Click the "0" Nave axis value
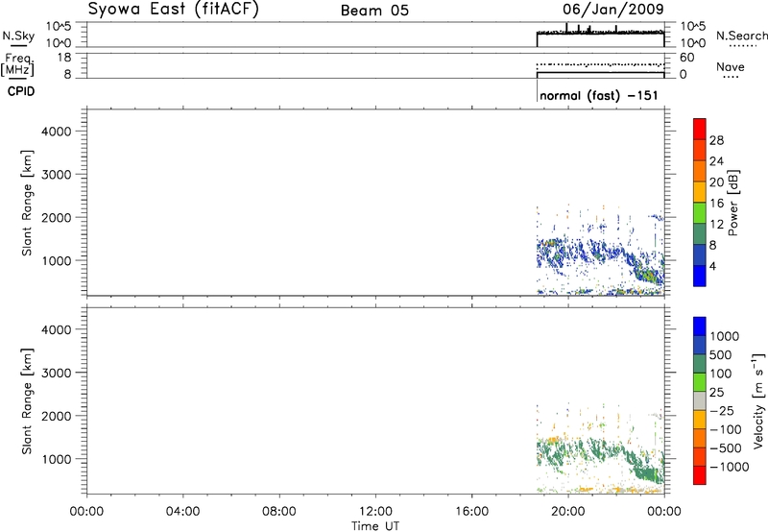This screenshot has height=532, width=768. 683,75
